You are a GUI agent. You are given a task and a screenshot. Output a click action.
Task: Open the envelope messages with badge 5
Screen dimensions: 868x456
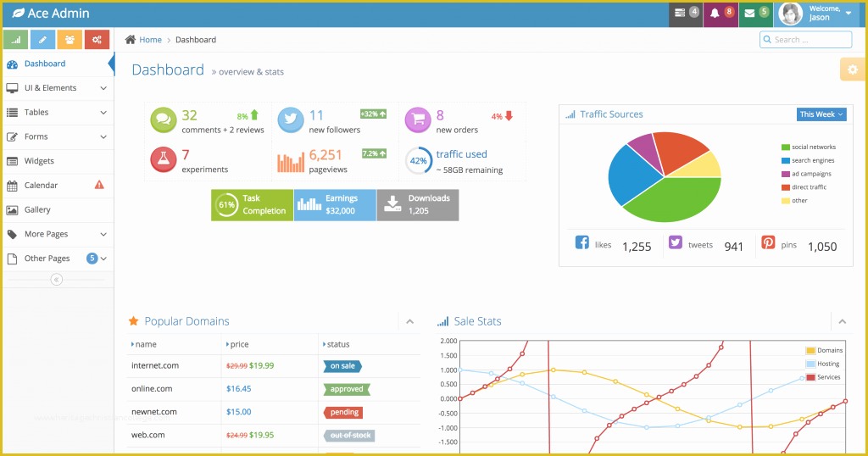(x=755, y=14)
